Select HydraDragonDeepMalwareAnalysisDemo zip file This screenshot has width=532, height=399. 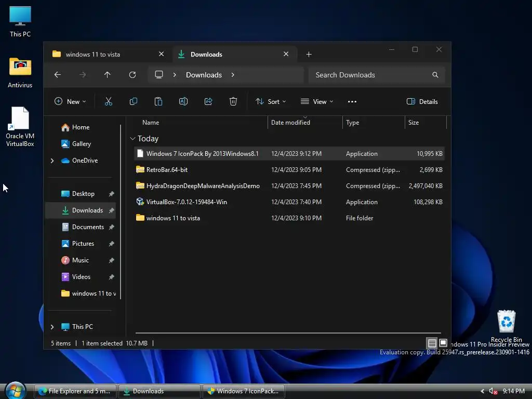[x=289, y=186]
